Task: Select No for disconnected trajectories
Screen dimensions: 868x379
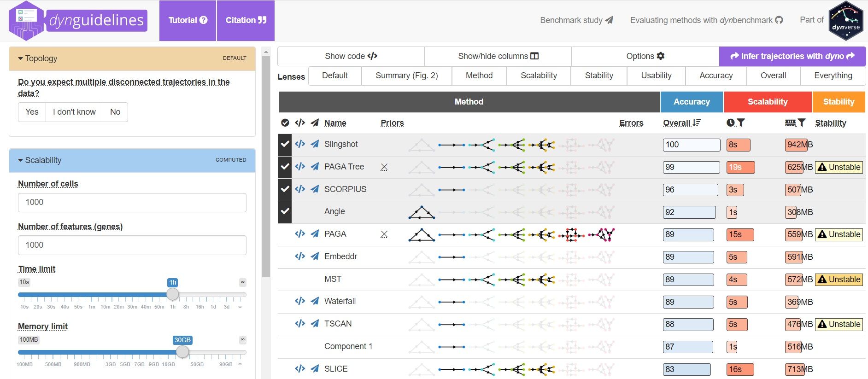Action: (115, 112)
